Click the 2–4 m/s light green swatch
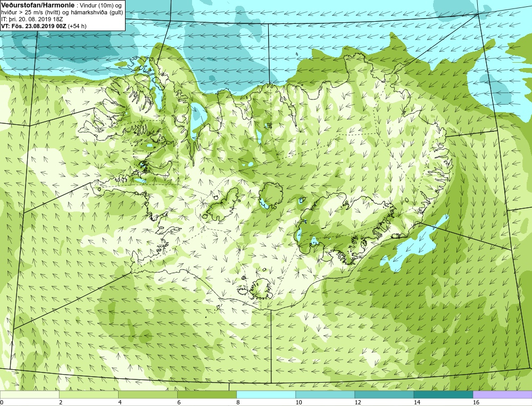 click(x=88, y=394)
